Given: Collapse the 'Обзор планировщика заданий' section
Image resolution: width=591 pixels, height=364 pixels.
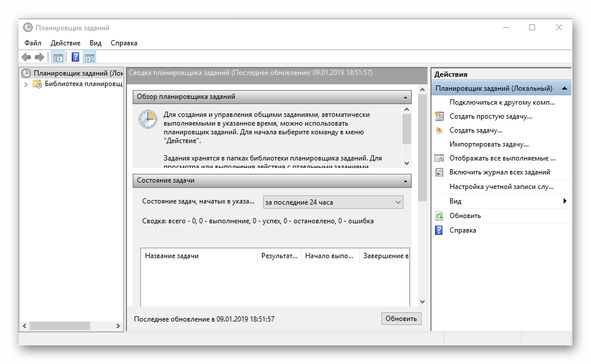Looking at the screenshot, I should click(x=406, y=97).
